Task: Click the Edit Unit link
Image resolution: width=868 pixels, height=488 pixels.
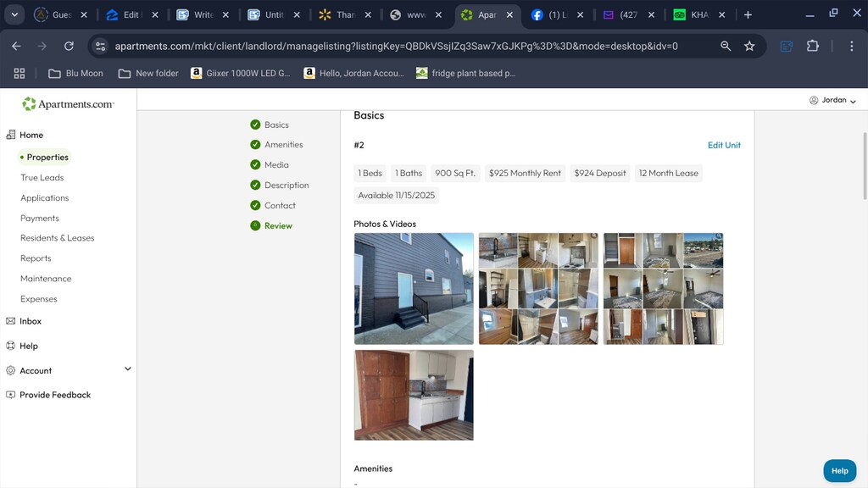Action: (x=724, y=145)
